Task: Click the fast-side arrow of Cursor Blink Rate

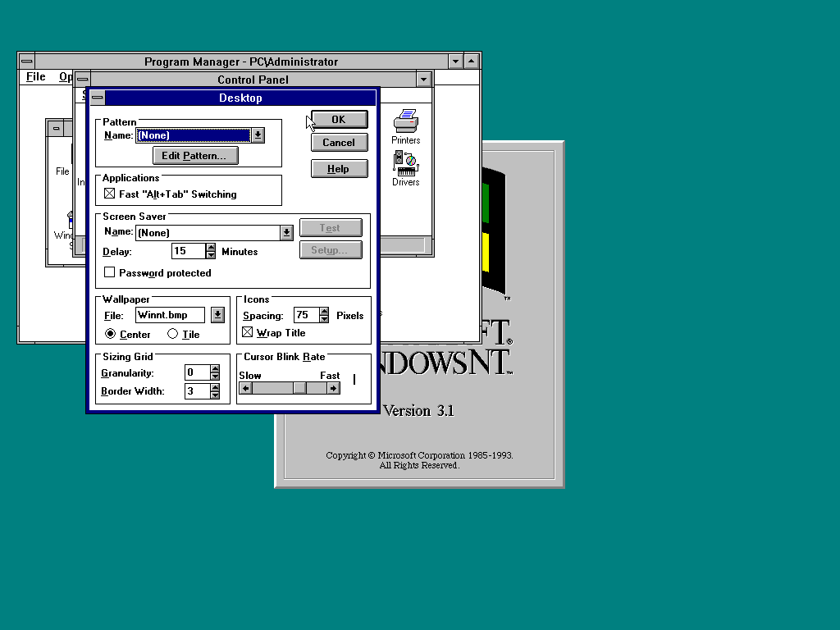Action: click(x=333, y=388)
